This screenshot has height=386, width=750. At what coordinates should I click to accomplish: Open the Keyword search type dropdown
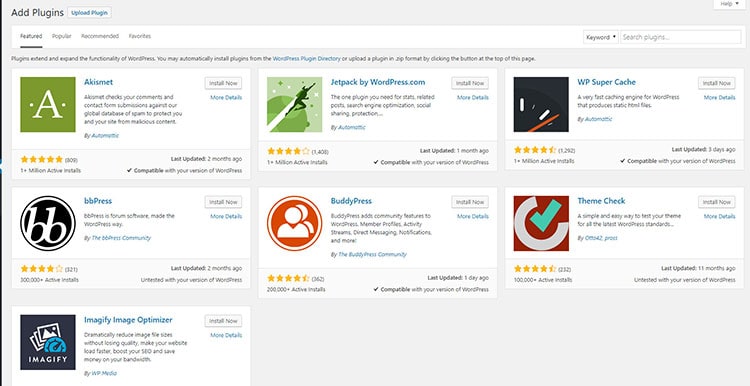click(x=601, y=37)
